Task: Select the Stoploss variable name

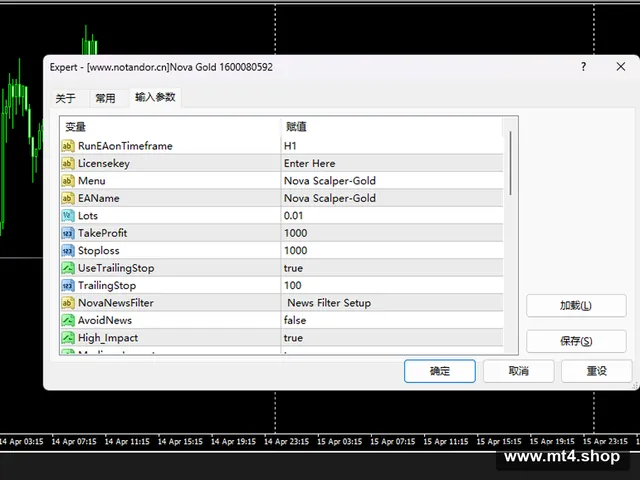Action: [x=98, y=251]
